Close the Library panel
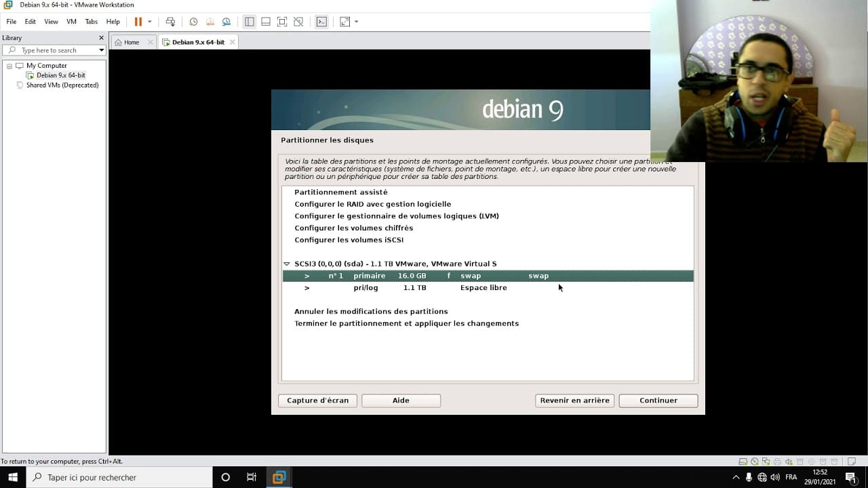868x488 pixels. (x=102, y=38)
